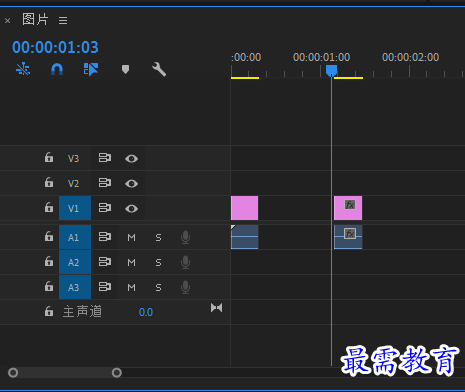Image resolution: width=465 pixels, height=392 pixels.
Task: Mute track A2
Action: click(x=131, y=263)
